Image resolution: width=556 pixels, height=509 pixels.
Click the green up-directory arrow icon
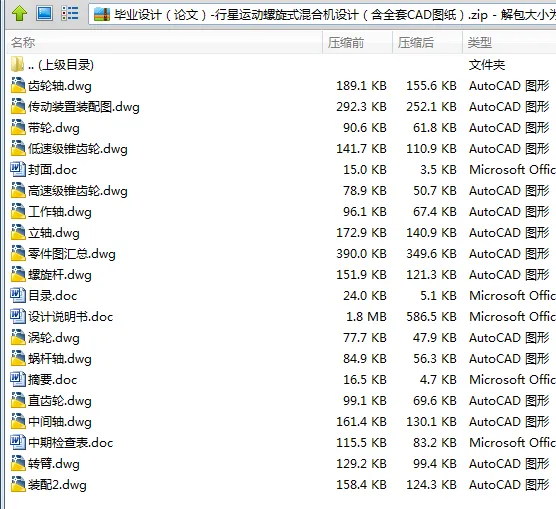(x=19, y=13)
